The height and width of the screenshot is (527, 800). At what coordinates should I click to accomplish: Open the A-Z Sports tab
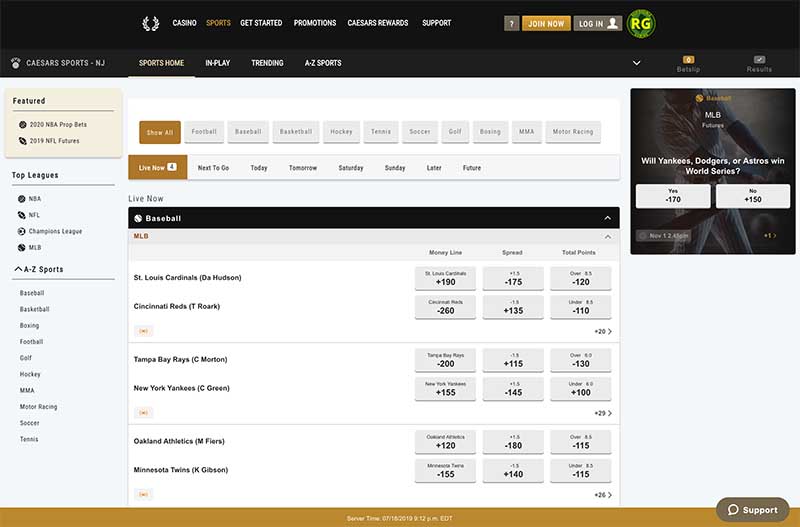tap(323, 63)
